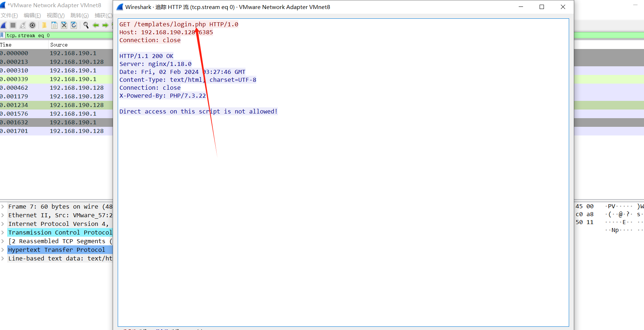Expand the Frame 7 details node
Image resolution: width=644 pixels, height=330 pixels.
[3, 206]
